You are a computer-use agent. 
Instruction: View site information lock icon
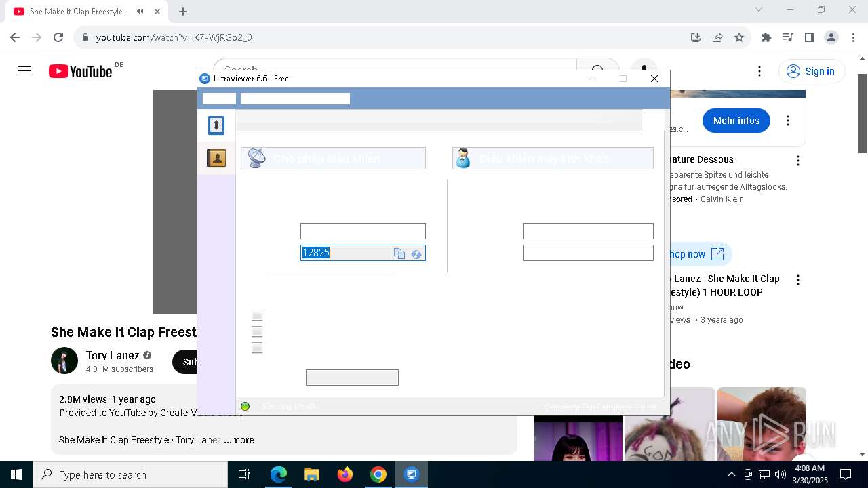[85, 37]
